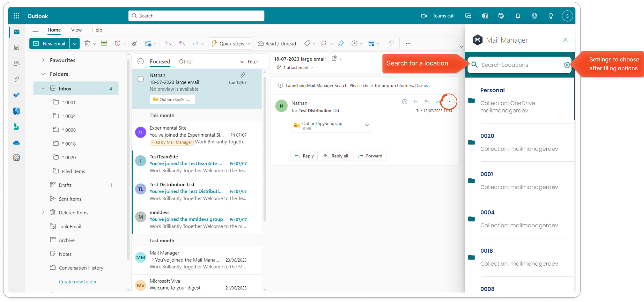Switch to the Focused inbox tab

[x=160, y=61]
